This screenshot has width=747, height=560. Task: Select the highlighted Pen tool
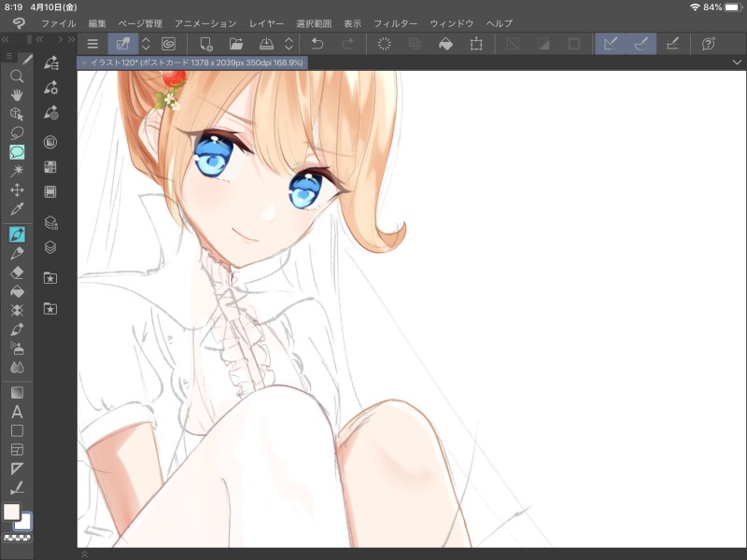click(17, 234)
